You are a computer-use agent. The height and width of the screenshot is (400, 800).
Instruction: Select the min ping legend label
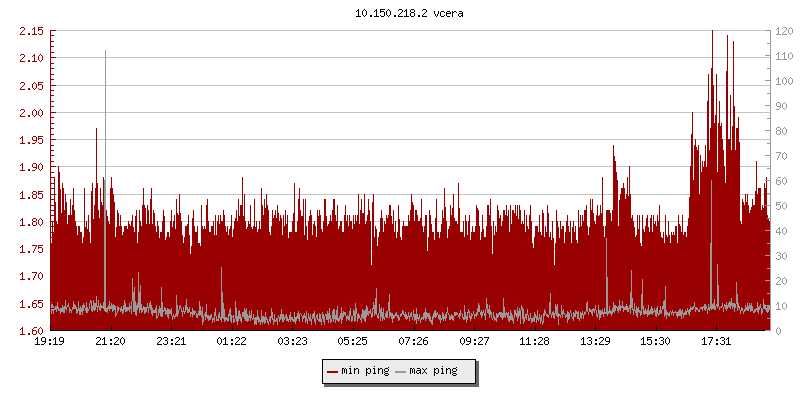point(365,371)
